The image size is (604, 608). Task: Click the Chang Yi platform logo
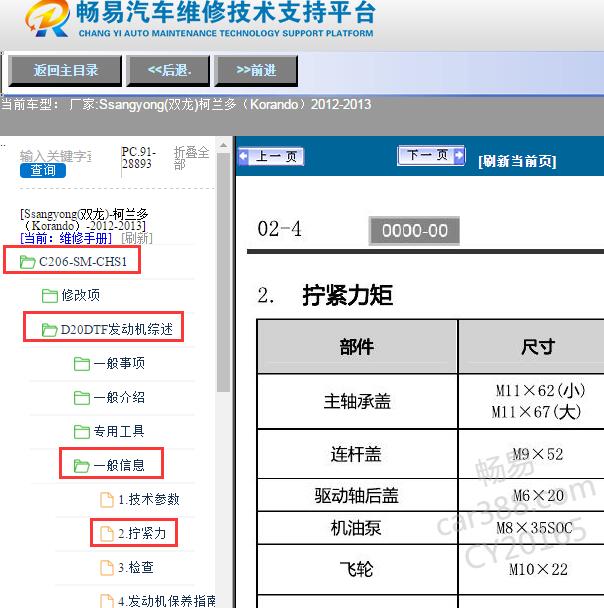point(47,19)
